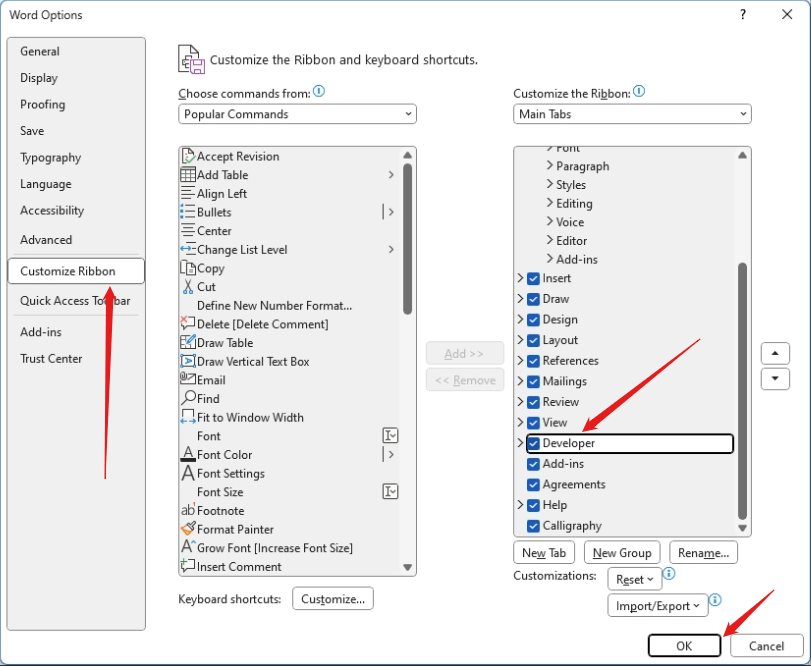Image resolution: width=811 pixels, height=666 pixels.
Task: Click the Move Down arrow button
Action: (775, 379)
